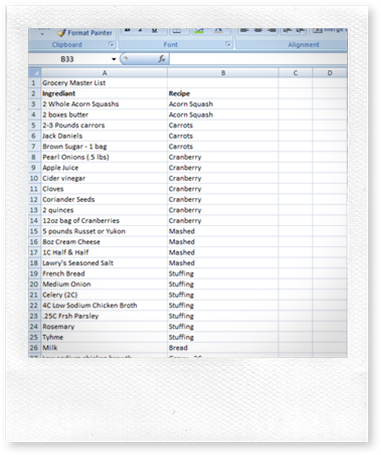Select column A header

tap(104, 73)
